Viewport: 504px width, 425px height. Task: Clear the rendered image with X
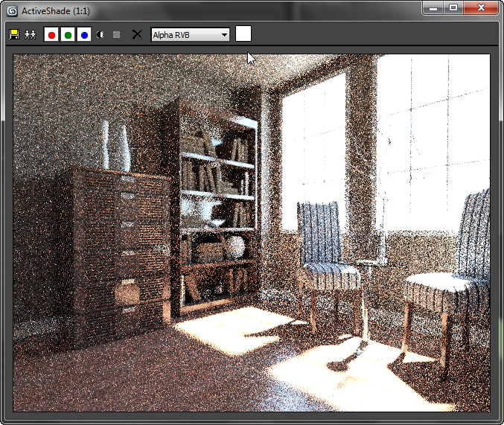coord(137,34)
